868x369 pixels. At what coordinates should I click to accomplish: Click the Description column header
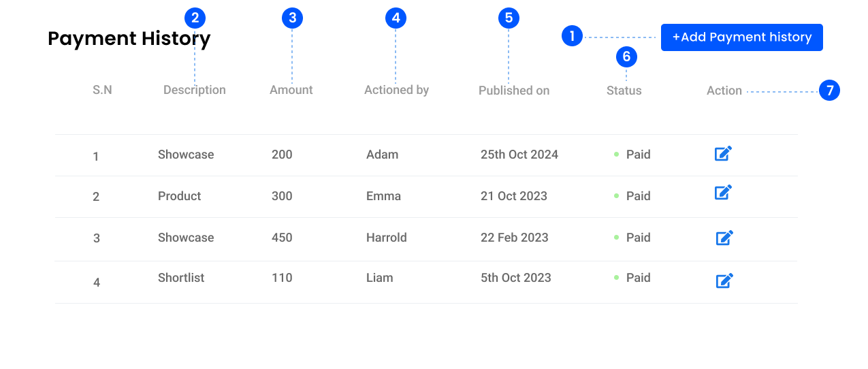pyautogui.click(x=195, y=90)
